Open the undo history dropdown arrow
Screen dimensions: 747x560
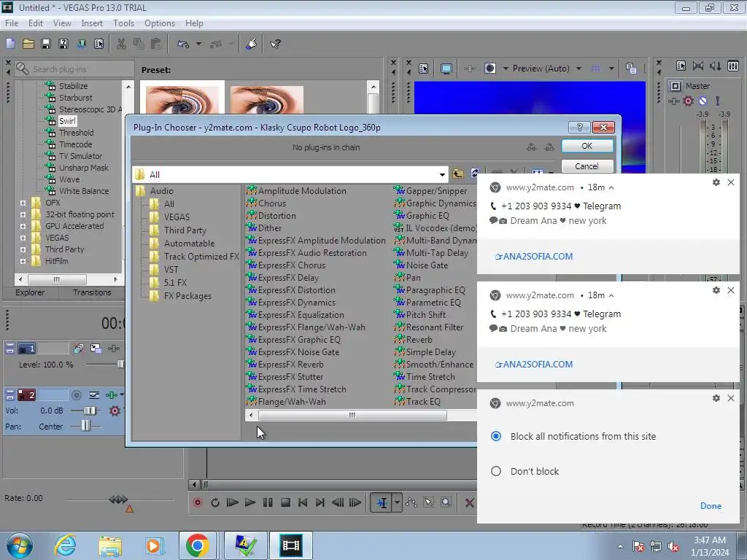pos(198,44)
